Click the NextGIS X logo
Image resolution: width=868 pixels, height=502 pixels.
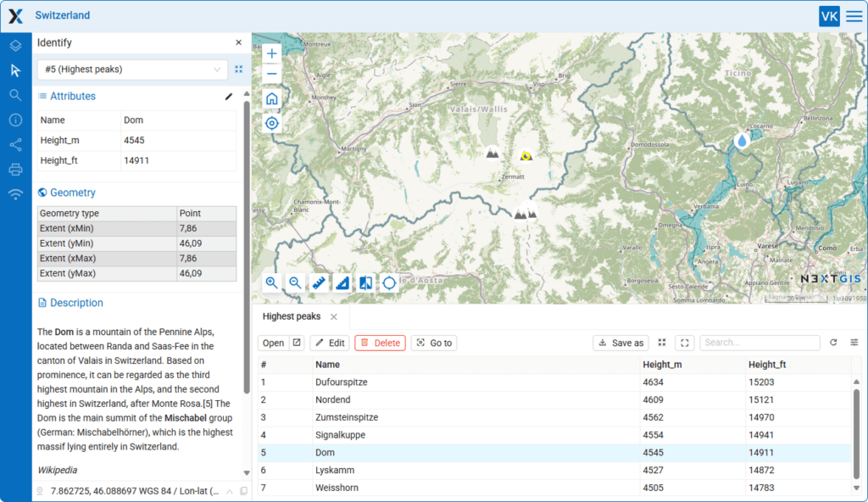pos(15,16)
